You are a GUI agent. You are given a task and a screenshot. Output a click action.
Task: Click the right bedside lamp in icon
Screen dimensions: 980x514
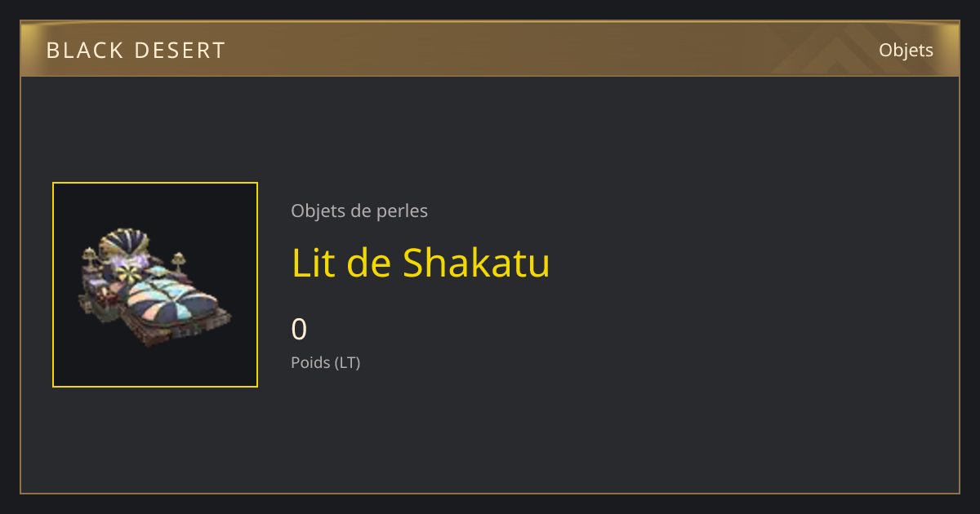pyautogui.click(x=179, y=263)
